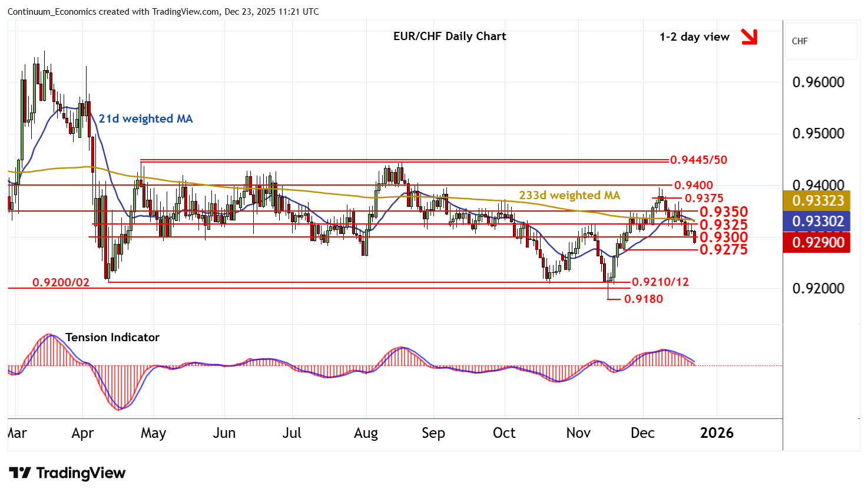
Task: Click the 0.93323 gold price tag
Action: (817, 201)
